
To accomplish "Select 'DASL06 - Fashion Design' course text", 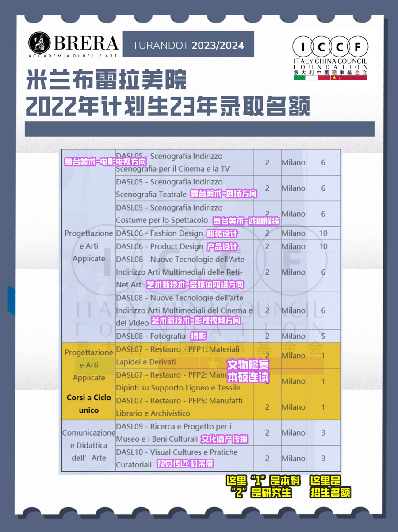I will tap(159, 233).
